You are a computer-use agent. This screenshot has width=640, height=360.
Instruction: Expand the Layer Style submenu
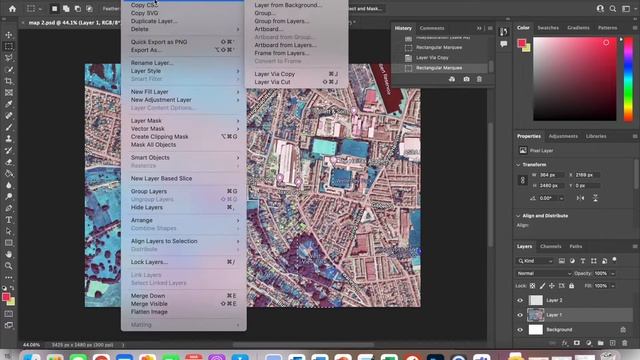[184, 71]
